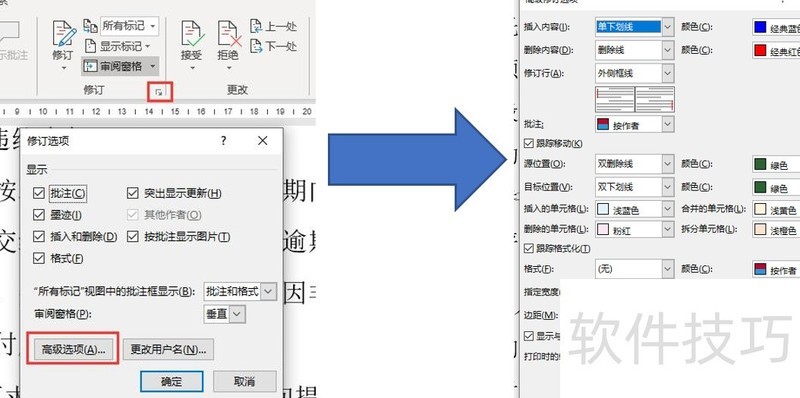Toggle the 墨迹(I) checkbox
The image size is (800, 398).
38,215
